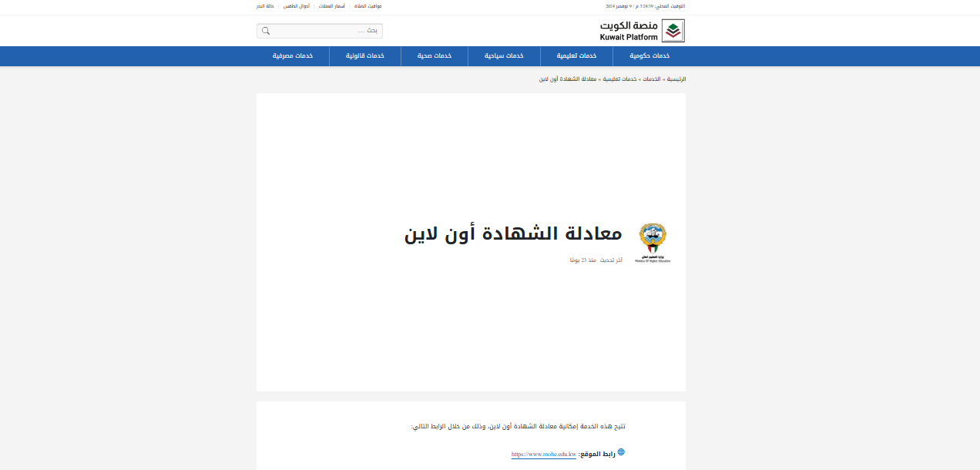Open the https://www.mohe.edu.kw link

(x=543, y=455)
